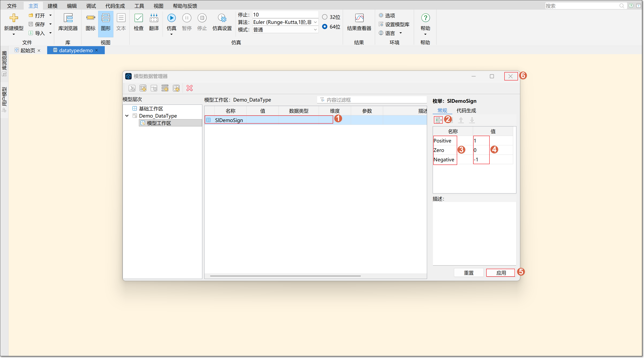Open the 代码生成 ribbon tab

[115, 6]
